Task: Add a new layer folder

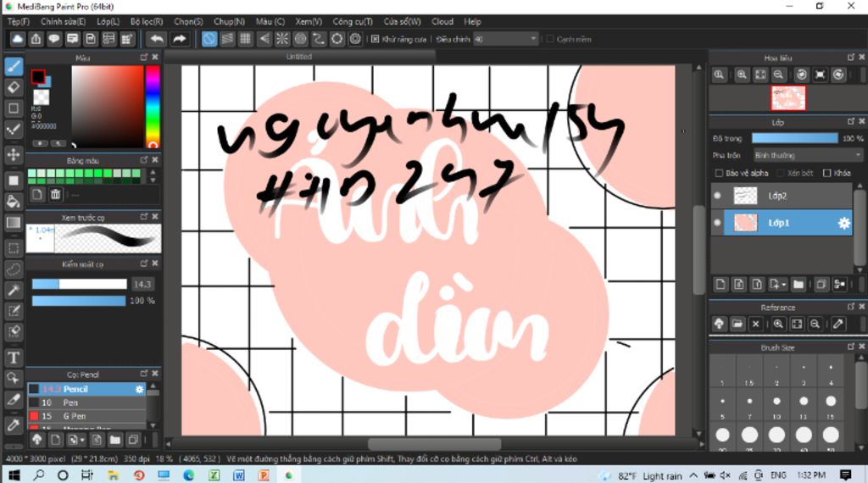Action: click(x=798, y=285)
